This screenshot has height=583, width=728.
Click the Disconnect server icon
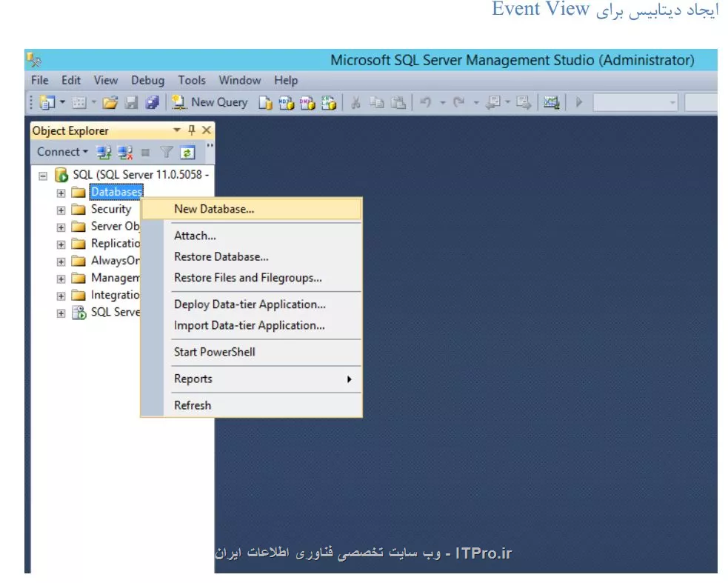[x=125, y=152]
